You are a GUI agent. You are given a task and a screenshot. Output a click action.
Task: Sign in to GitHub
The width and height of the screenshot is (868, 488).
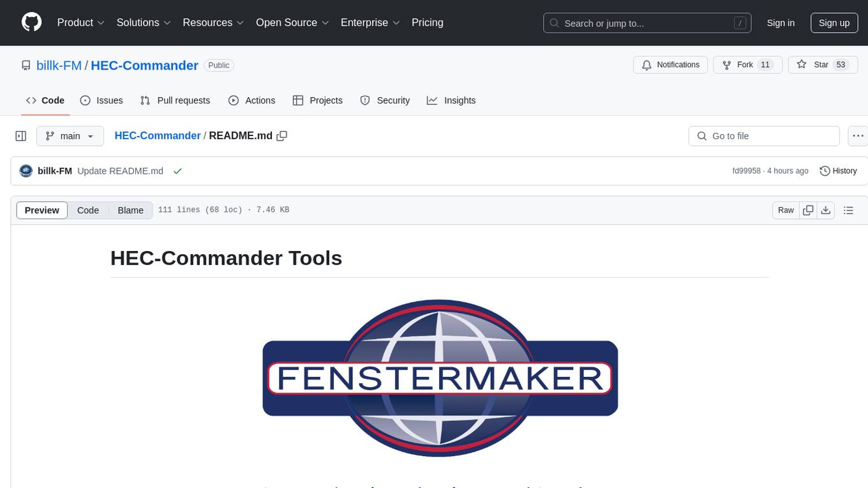click(x=781, y=23)
